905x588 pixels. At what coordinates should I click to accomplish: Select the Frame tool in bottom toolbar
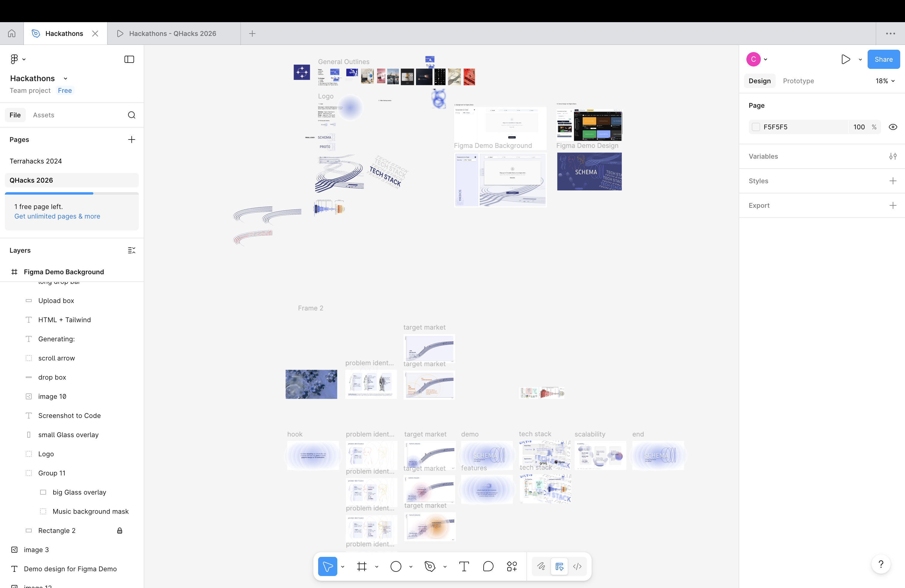(x=362, y=567)
